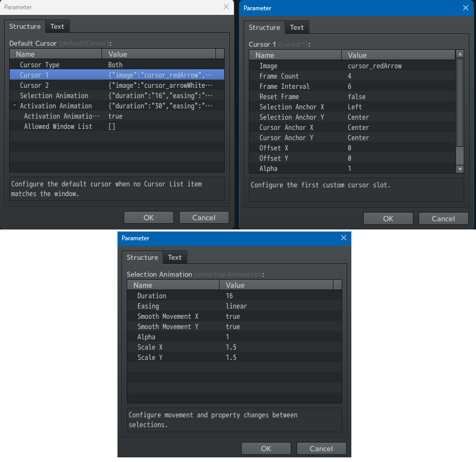The image size is (476, 462).
Task: Select the highlighted Cursor 1 row
Action: [x=117, y=75]
